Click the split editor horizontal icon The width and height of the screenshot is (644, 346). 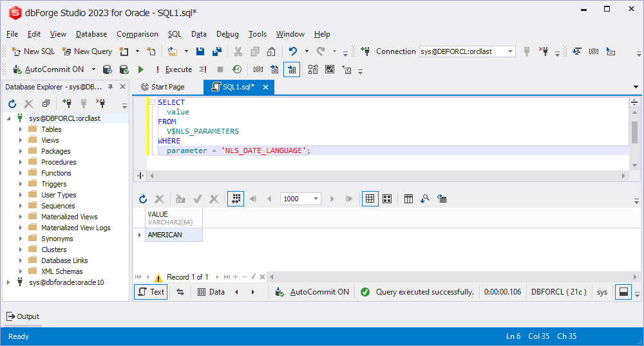click(634, 102)
